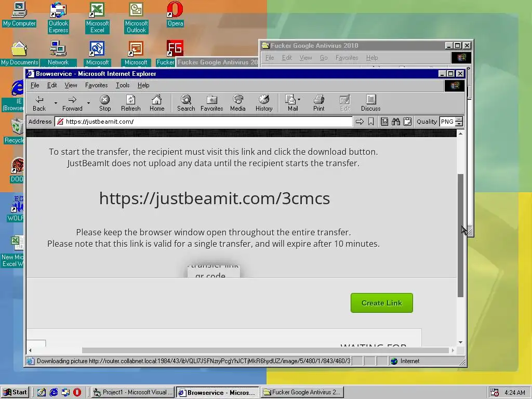Click the Browservice taskbar button
532x399 pixels.
coord(218,392)
